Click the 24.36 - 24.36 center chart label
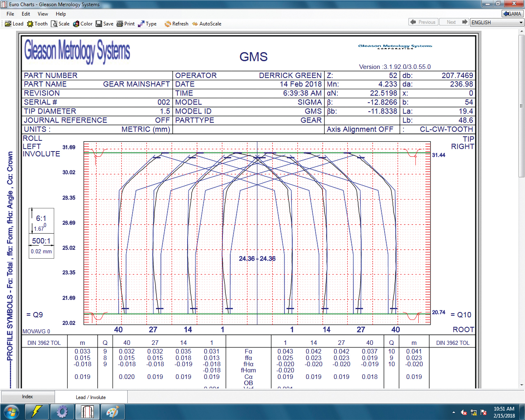Viewport: 525px width, 420px height. [x=257, y=259]
